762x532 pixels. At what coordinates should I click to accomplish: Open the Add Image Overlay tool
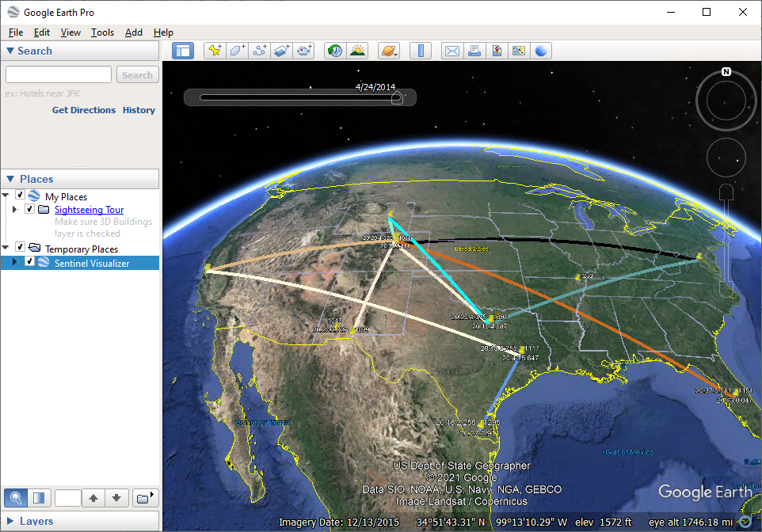click(x=282, y=50)
